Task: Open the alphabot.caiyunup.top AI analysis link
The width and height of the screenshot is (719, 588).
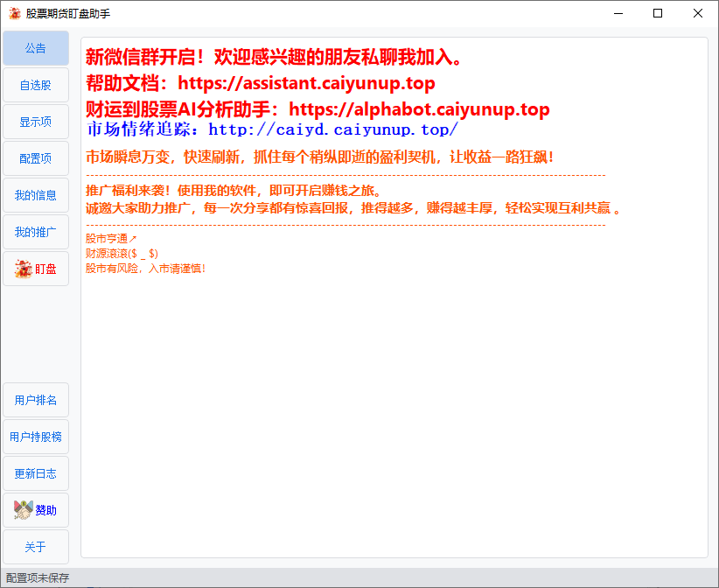Action: tap(419, 109)
